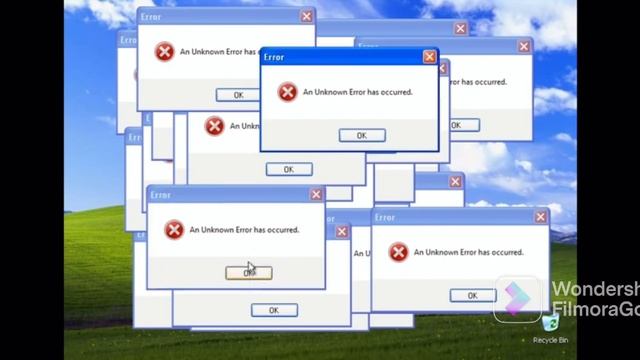Close the dialog whose message reads "ror has occurred."
The width and height of the screenshot is (640, 360).
(x=524, y=47)
